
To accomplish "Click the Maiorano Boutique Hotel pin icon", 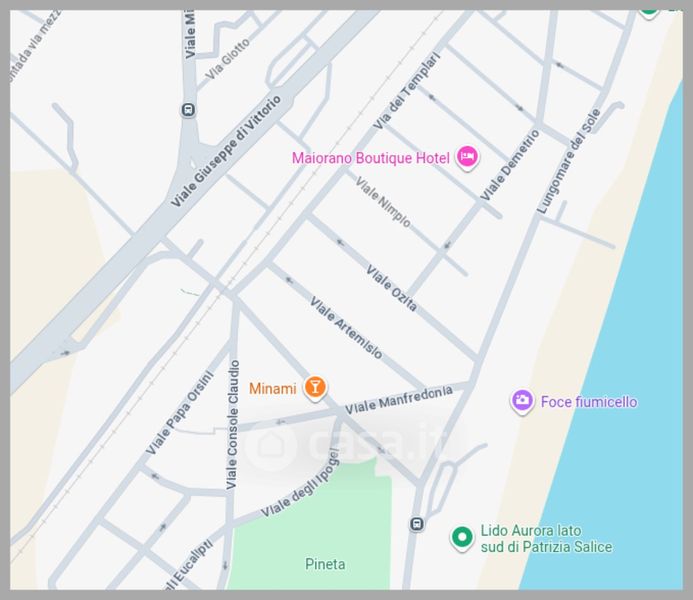I will (467, 157).
